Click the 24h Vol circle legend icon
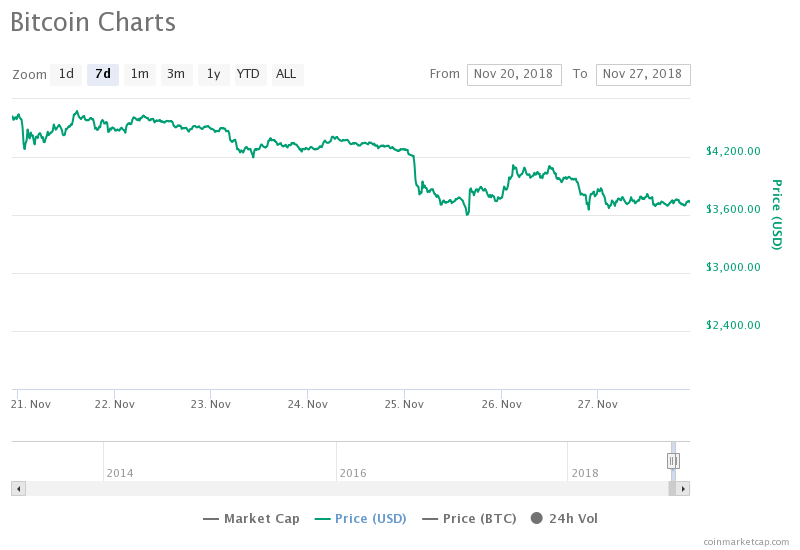Image resolution: width=800 pixels, height=550 pixels. pos(537,518)
